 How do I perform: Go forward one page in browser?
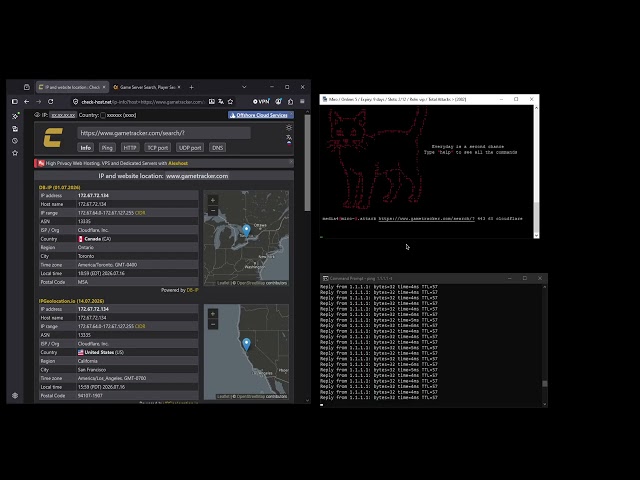tap(38, 102)
